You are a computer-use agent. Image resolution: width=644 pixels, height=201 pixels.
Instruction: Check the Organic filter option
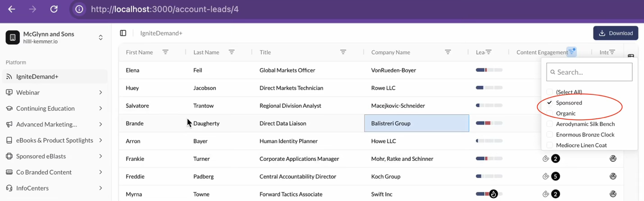550,113
